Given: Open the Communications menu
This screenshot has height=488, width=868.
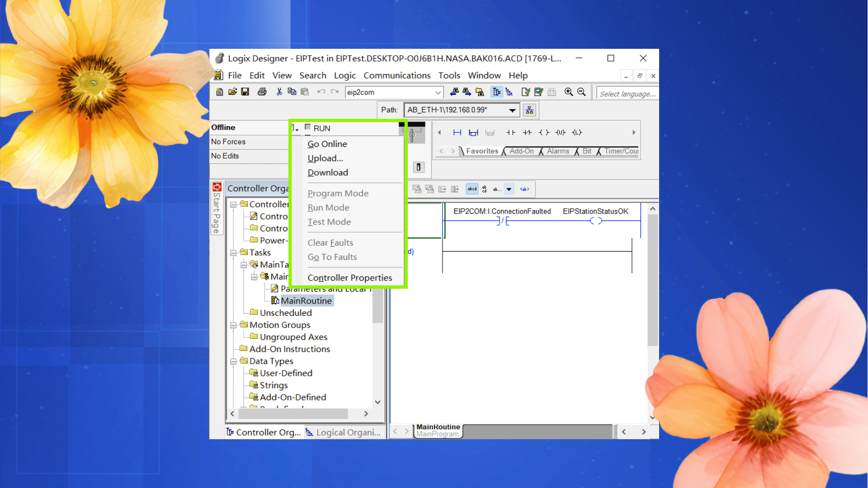Looking at the screenshot, I should (397, 75).
